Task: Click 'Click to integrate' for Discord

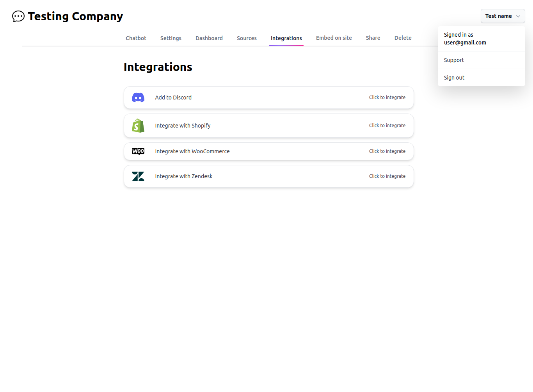Action: [x=387, y=98]
